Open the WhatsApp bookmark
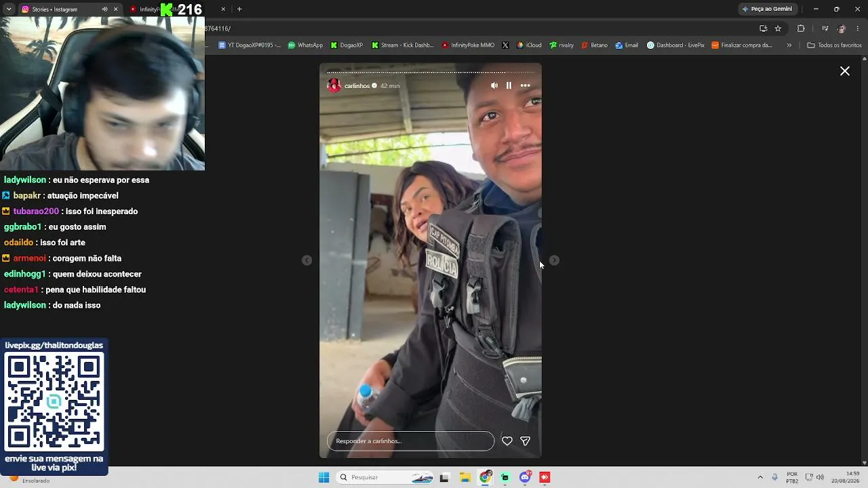 coord(305,45)
